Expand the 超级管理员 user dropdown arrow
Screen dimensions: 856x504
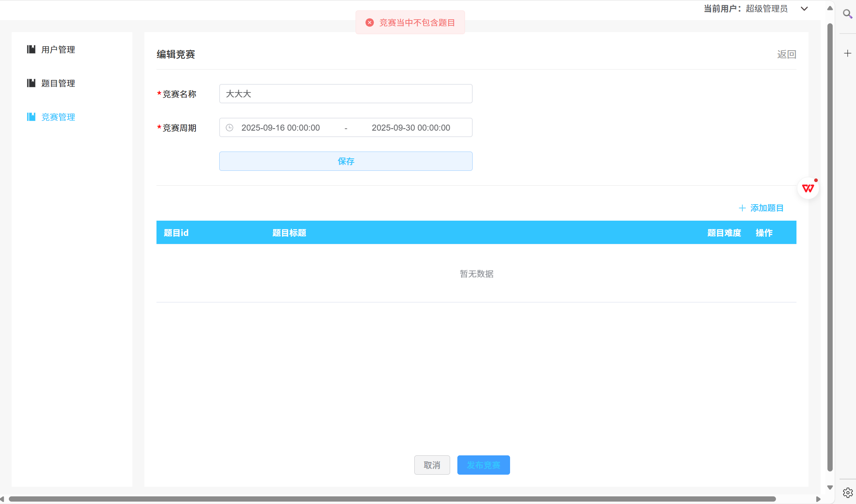(804, 9)
